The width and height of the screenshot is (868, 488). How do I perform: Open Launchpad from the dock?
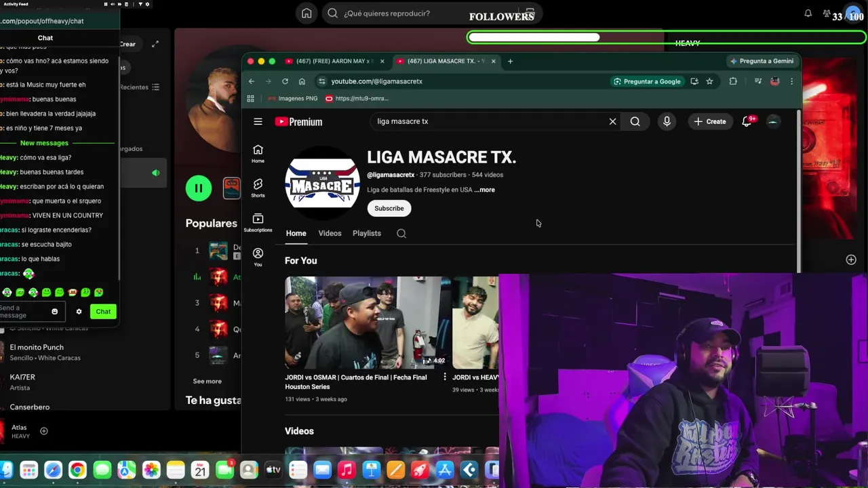click(28, 470)
